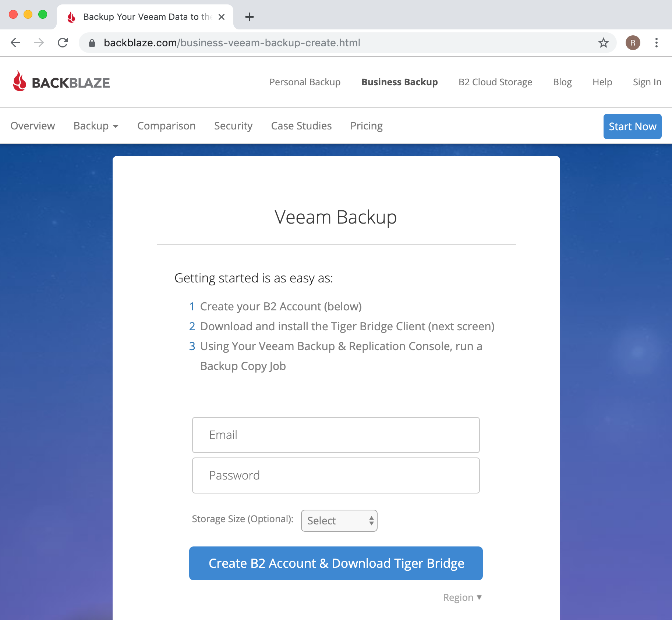This screenshot has width=672, height=620.
Task: Click the padlock site info icon
Action: click(x=92, y=43)
